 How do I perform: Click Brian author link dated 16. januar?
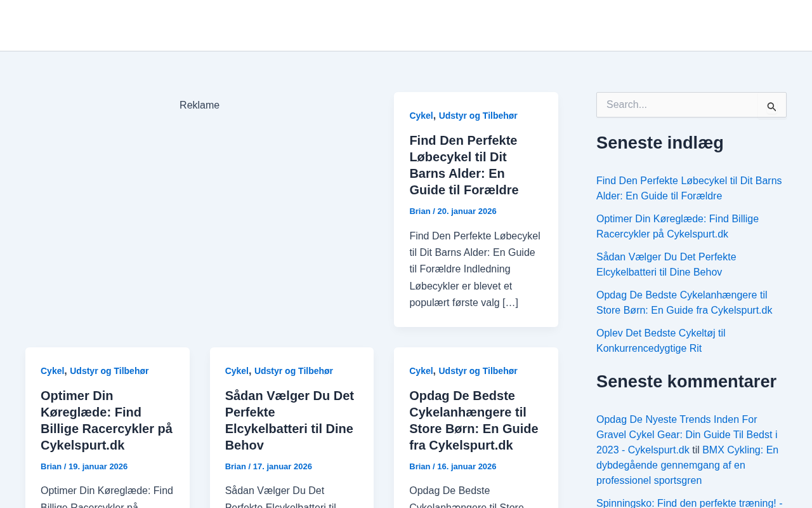419,467
